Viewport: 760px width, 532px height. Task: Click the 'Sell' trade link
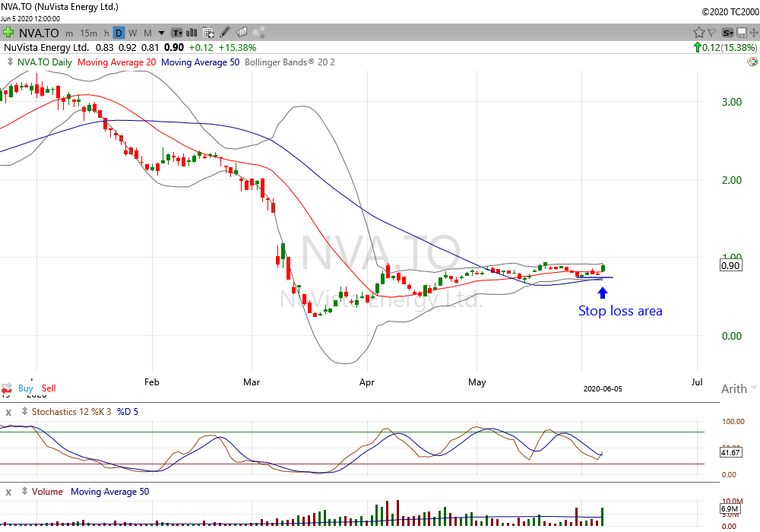tap(49, 388)
